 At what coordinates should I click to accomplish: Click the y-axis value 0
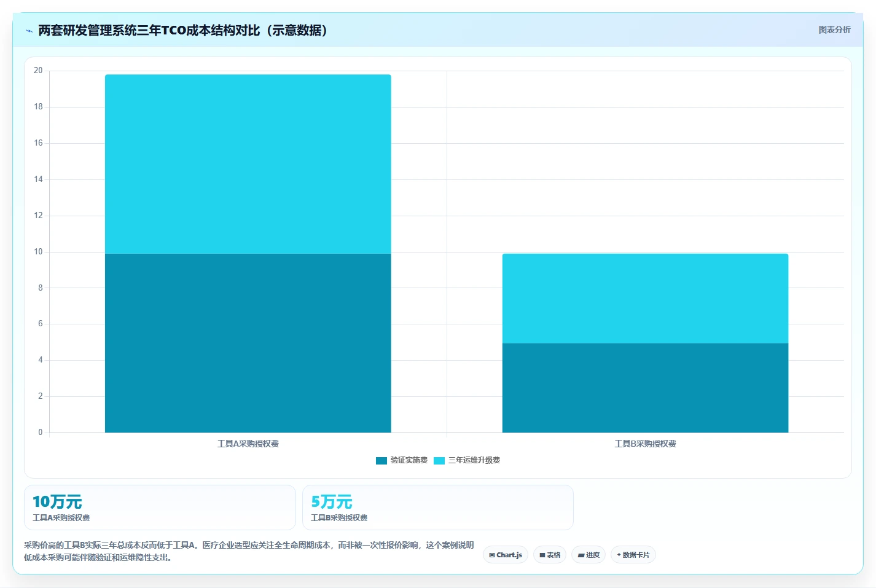click(x=41, y=433)
